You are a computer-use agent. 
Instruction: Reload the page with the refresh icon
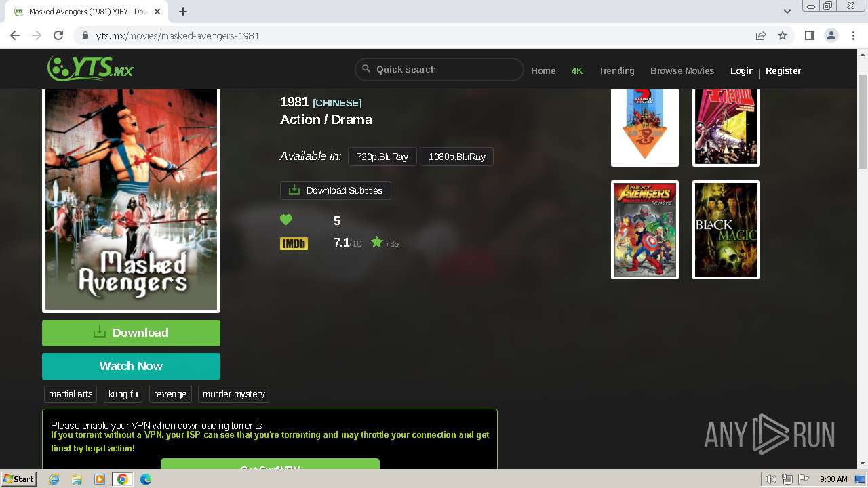pyautogui.click(x=58, y=35)
